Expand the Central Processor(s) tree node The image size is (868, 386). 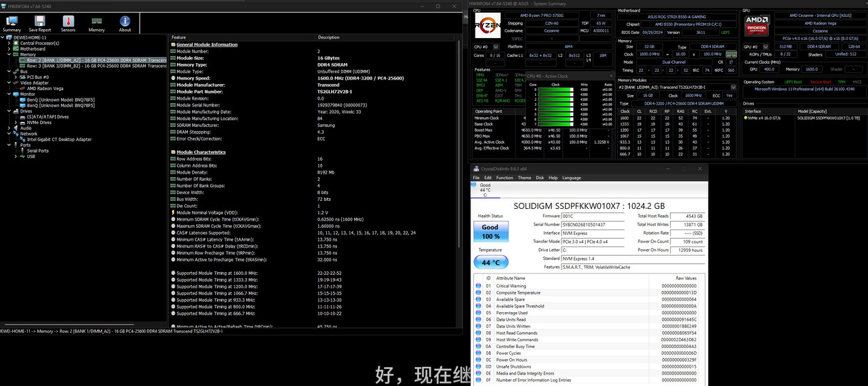click(x=9, y=43)
